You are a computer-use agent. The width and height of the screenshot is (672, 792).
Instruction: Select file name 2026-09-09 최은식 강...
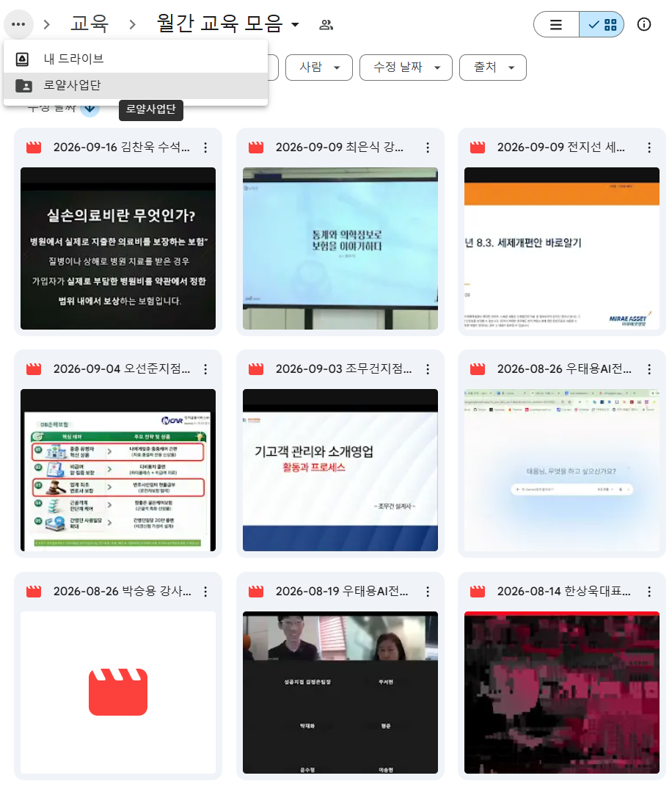339,148
